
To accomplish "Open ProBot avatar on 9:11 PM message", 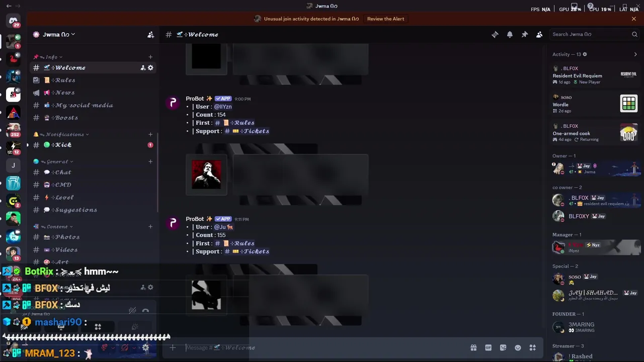I will pos(173,223).
